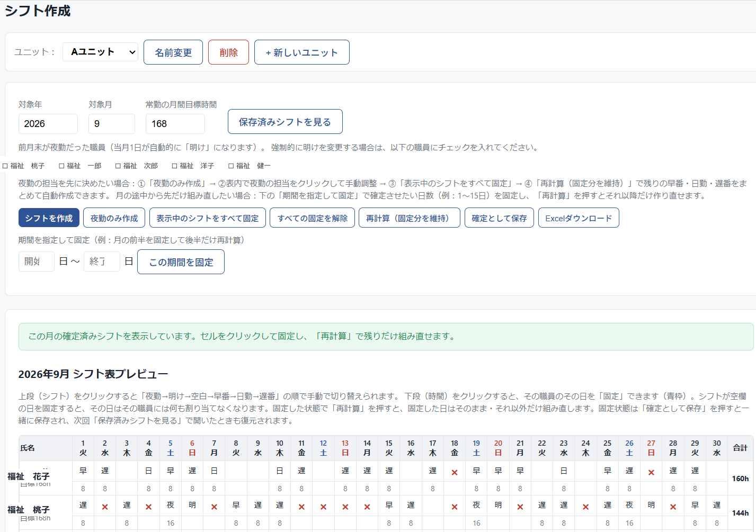Check the 福祉 桃子 checkbox
This screenshot has width=756, height=532.
point(5,166)
